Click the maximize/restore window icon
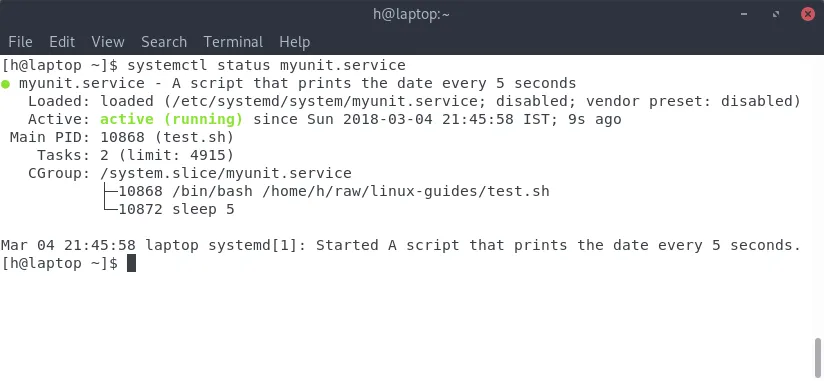 776,14
